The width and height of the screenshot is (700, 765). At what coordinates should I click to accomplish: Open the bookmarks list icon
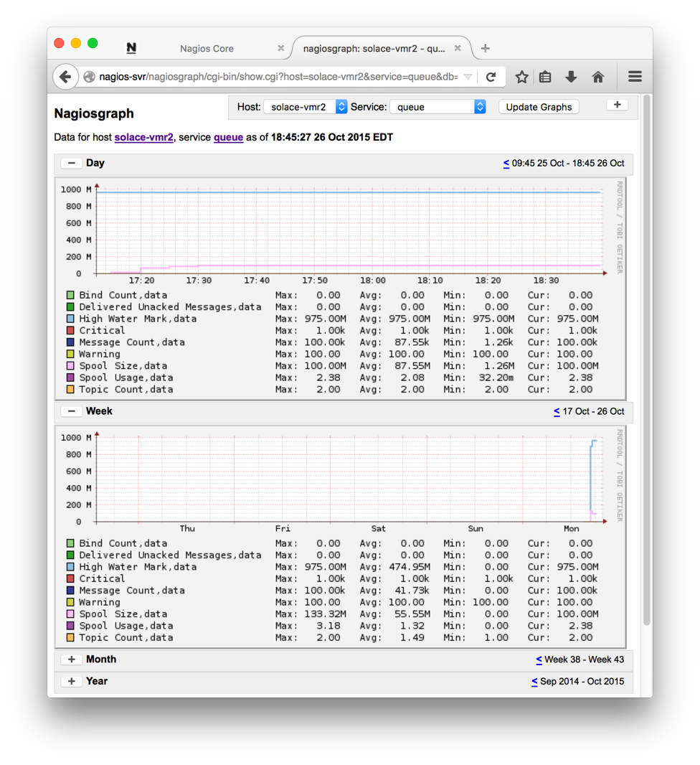click(x=545, y=77)
